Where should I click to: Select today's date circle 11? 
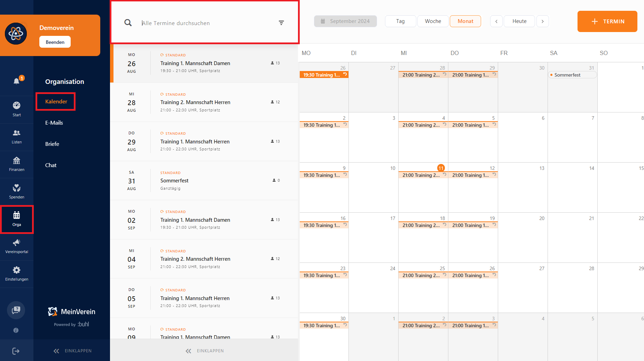tap(441, 168)
